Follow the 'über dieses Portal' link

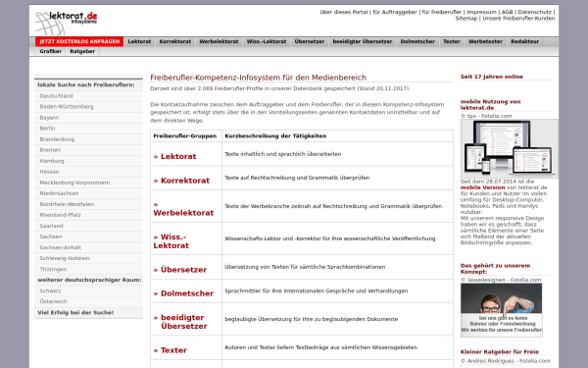(344, 12)
